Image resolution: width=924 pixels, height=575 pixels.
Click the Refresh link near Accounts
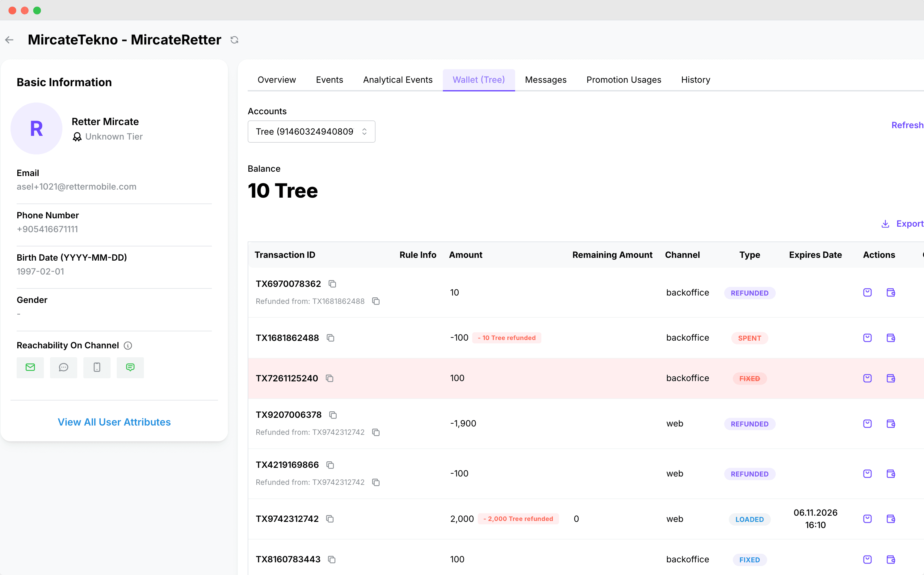click(x=907, y=125)
